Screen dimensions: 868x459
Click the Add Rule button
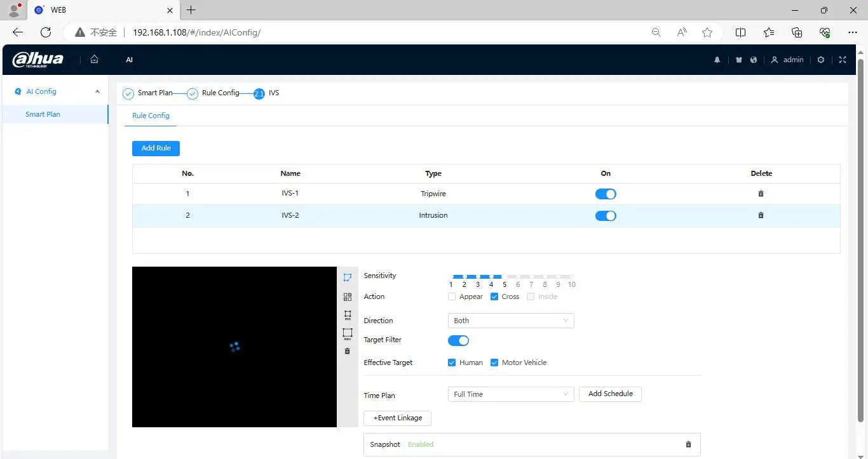(x=156, y=148)
